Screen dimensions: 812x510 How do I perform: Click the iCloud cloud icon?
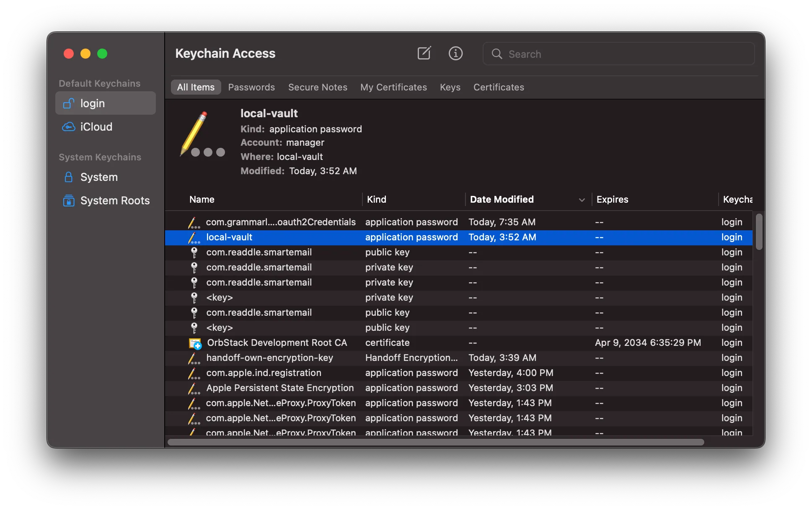click(69, 127)
